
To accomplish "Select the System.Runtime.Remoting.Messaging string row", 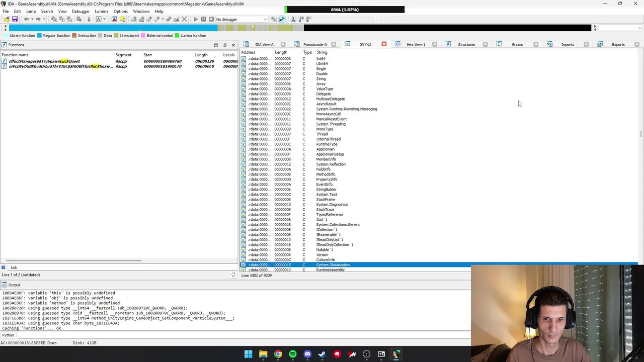I will pyautogui.click(x=439, y=109).
